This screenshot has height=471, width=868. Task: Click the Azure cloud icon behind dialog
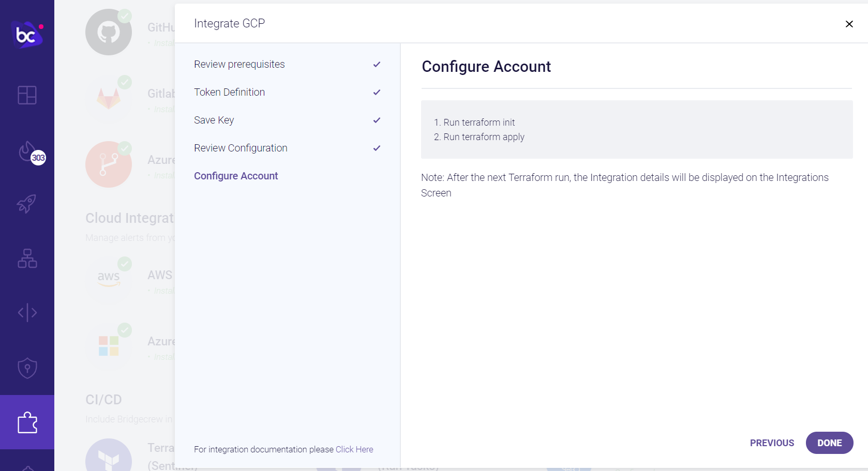(x=109, y=346)
